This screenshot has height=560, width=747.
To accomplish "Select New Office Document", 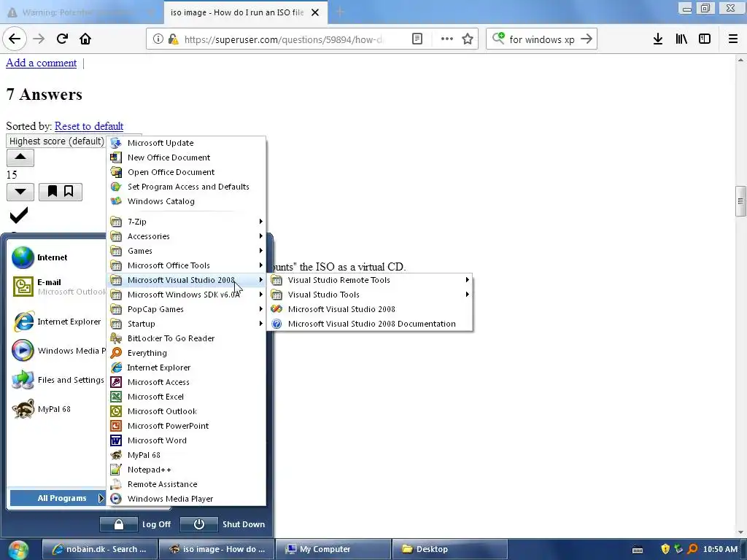I will (186, 157).
